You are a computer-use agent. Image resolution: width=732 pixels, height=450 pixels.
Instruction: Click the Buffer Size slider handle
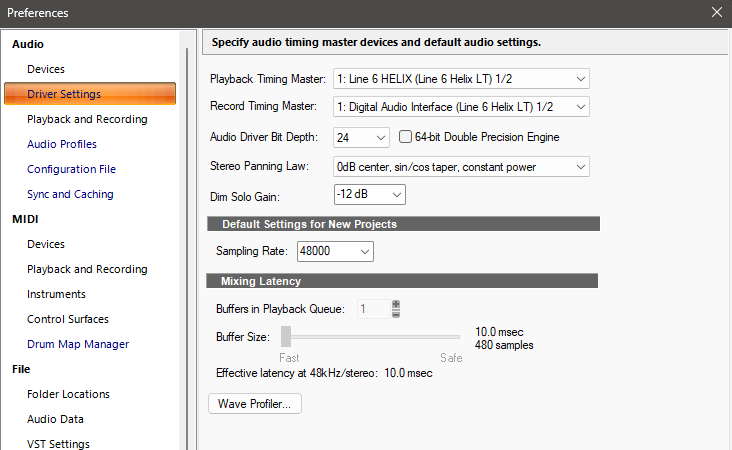click(286, 337)
